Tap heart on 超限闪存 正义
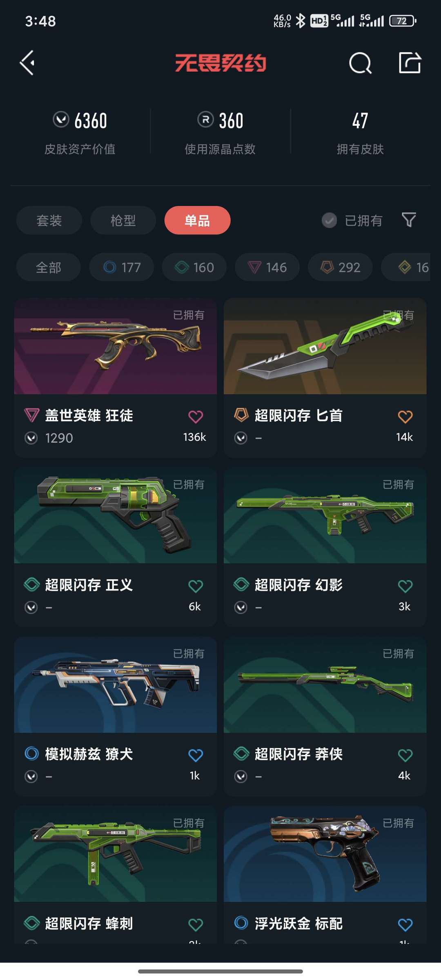This screenshot has width=441, height=980. (196, 586)
